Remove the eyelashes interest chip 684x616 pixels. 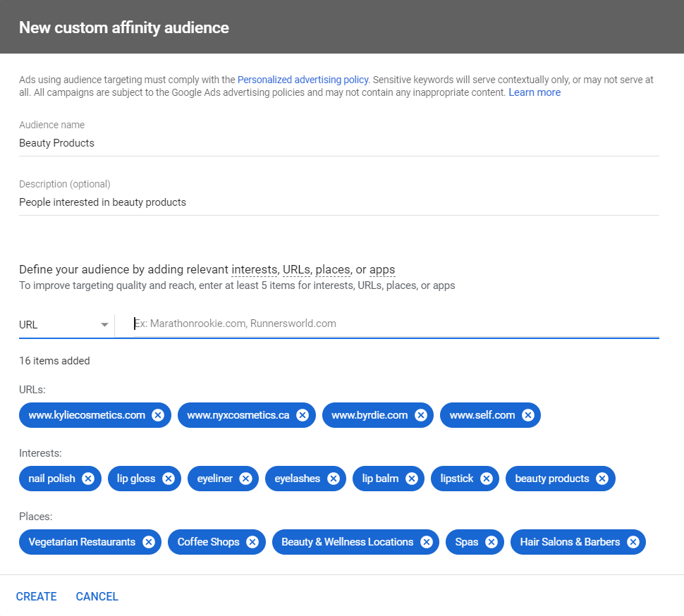point(334,479)
